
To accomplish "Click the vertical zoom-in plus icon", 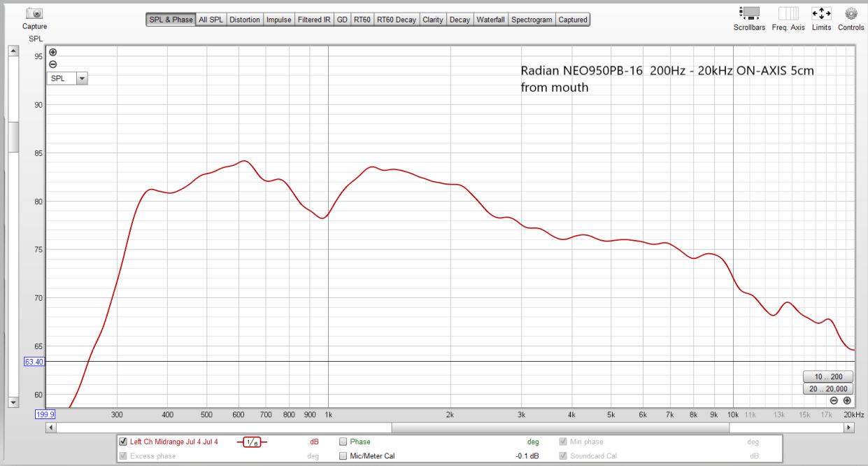I will tap(53, 52).
